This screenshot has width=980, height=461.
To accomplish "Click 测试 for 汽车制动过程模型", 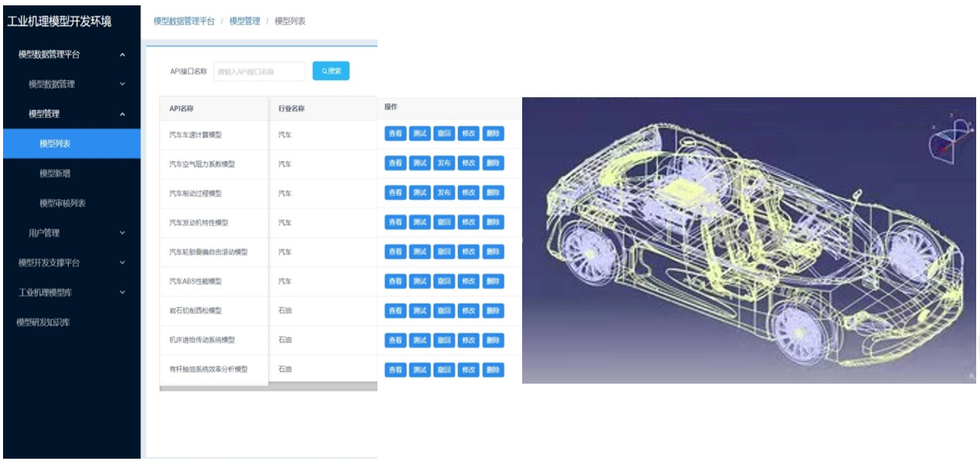I will [420, 192].
